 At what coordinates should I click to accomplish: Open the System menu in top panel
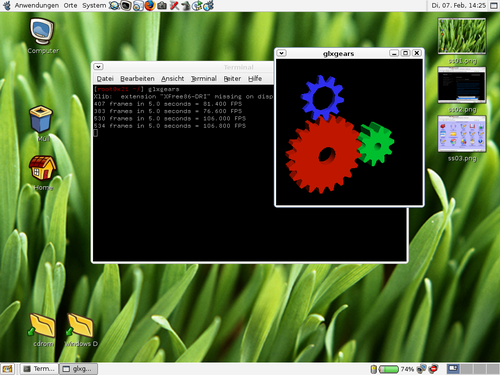coord(94,5)
